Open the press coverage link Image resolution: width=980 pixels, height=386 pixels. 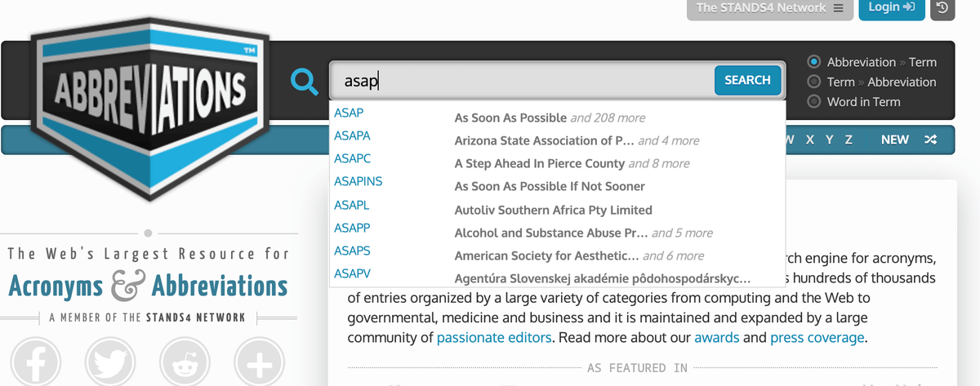[817, 337]
